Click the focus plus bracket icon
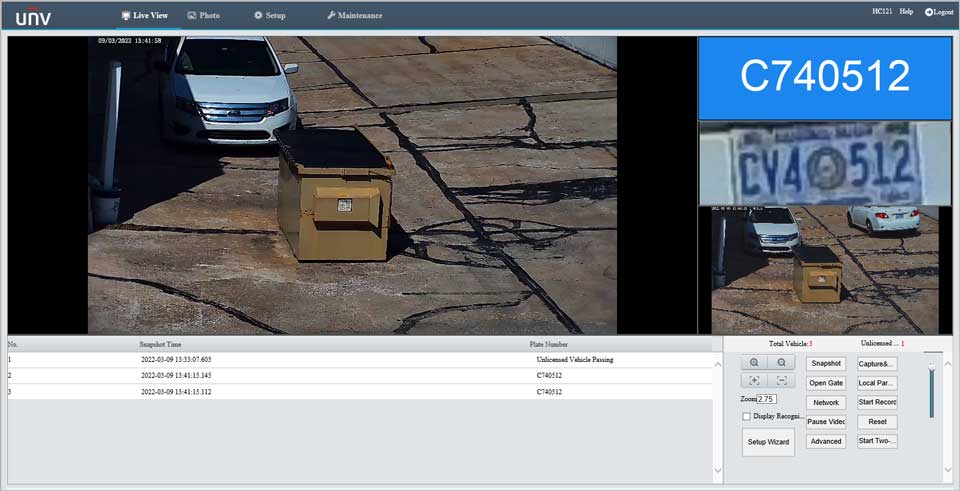 pyautogui.click(x=754, y=381)
